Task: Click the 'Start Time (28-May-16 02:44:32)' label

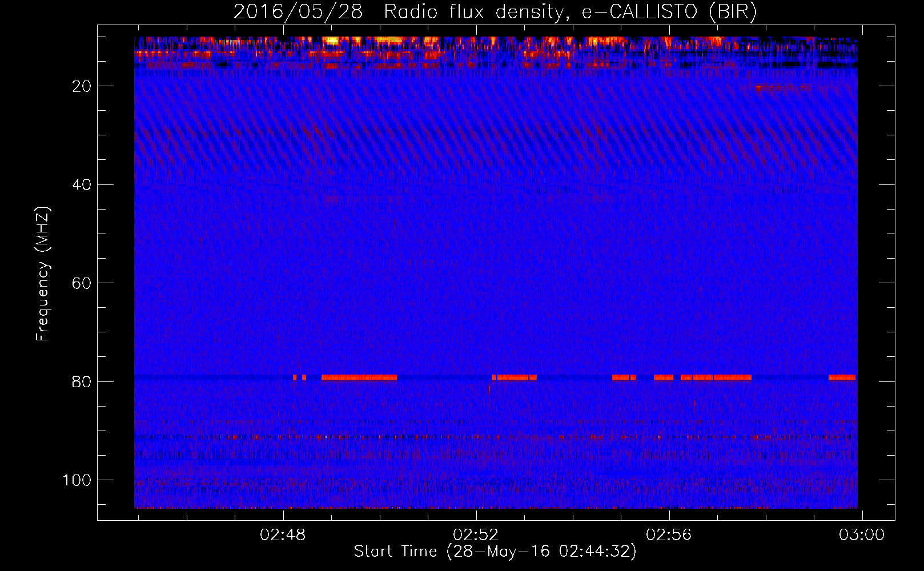Action: pos(495,552)
